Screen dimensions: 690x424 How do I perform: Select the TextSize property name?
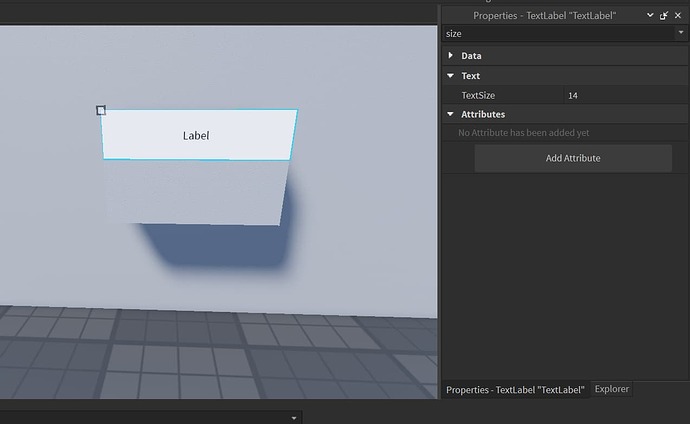(x=478, y=95)
